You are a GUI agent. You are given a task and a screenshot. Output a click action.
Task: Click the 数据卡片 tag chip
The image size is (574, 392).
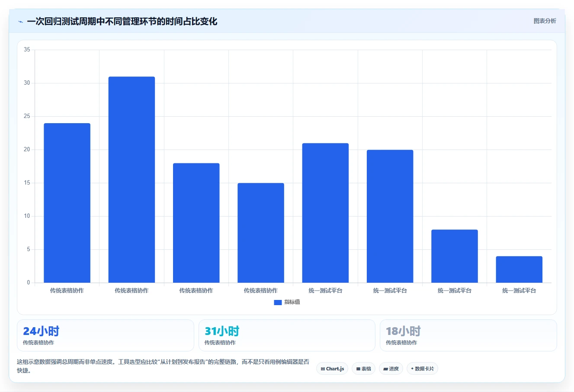point(422,369)
